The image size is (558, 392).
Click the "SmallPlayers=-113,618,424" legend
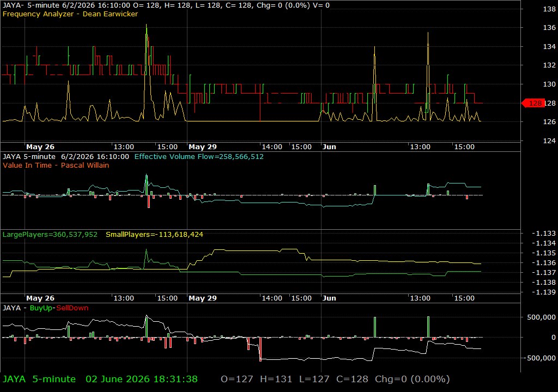click(x=154, y=235)
